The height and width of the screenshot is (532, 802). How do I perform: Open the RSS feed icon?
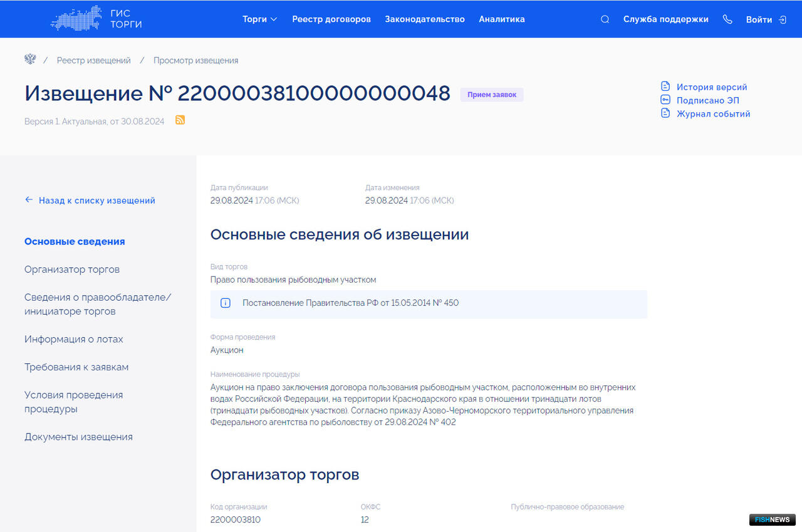180,120
